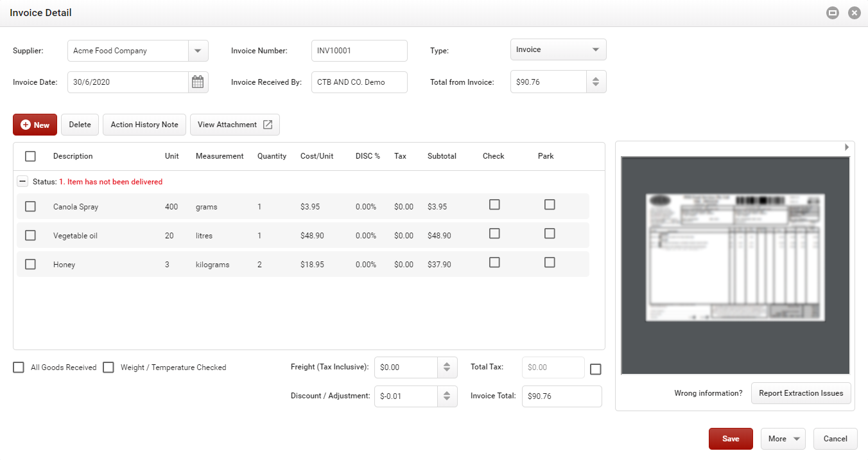Viewport: 868px width, 460px height.
Task: Enable Weight / Temperature Checked checkbox
Action: (x=108, y=367)
